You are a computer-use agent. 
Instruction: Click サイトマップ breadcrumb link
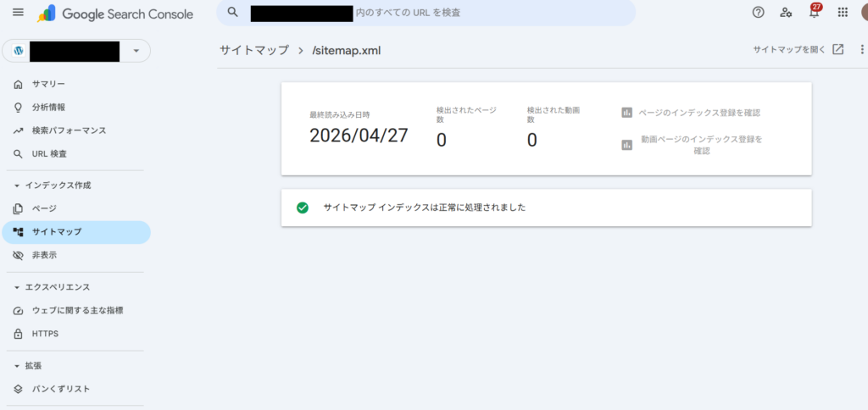coord(254,51)
